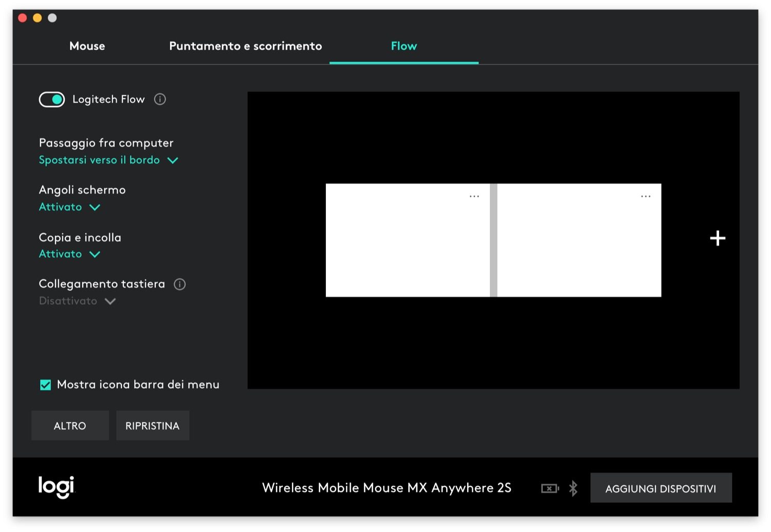Open the Angoli schermo dropdown

69,207
